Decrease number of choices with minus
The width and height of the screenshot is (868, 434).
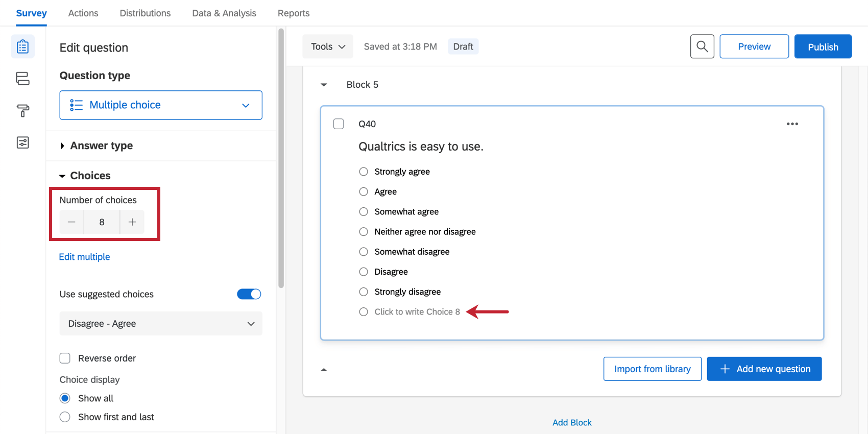[x=71, y=222]
